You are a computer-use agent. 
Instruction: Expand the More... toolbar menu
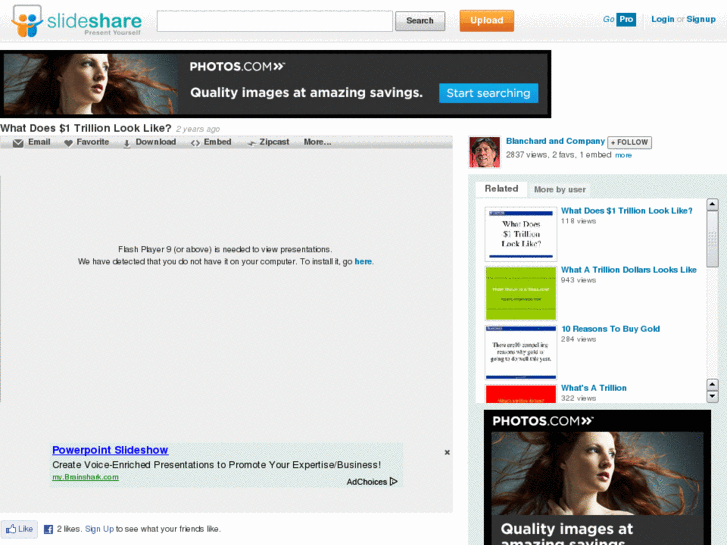[318, 142]
